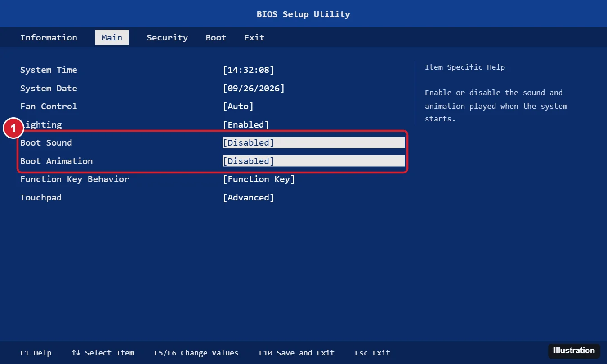Click the F5/F6 Change Values hint
Viewport: 607px width, 364px height.
click(x=196, y=353)
